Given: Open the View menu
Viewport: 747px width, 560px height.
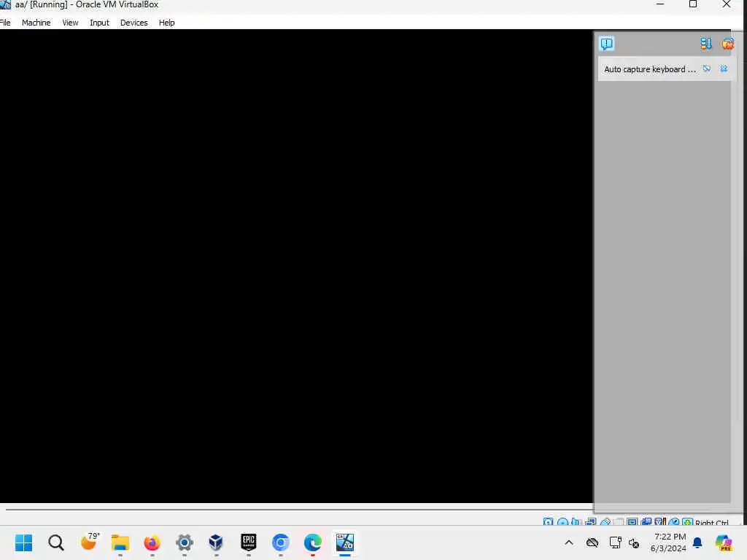Looking at the screenshot, I should (70, 23).
